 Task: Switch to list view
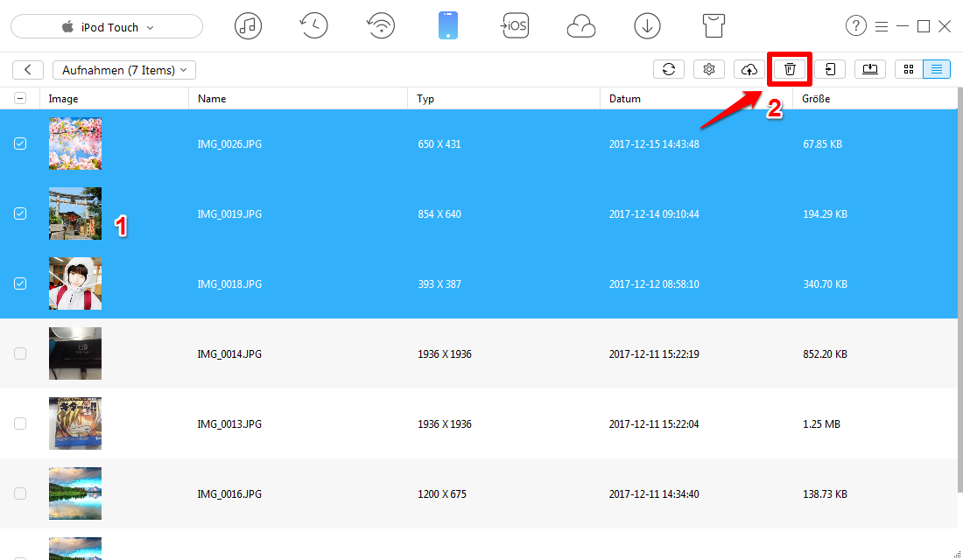[937, 69]
